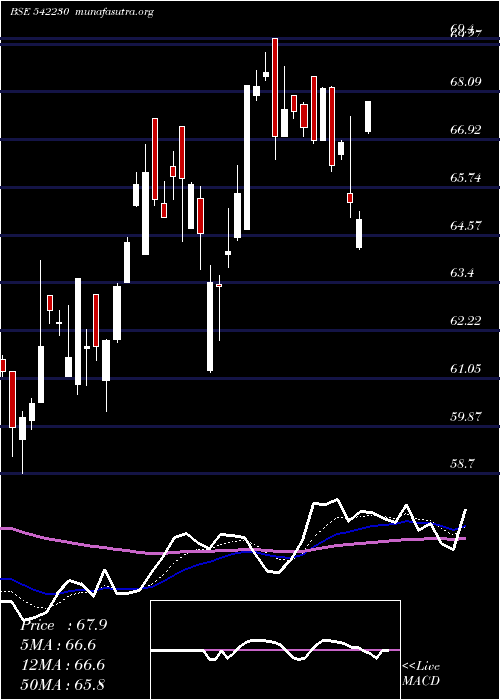Click the BSE 542230 chart title
This screenshot has height=700, width=500.
[x=39, y=12]
